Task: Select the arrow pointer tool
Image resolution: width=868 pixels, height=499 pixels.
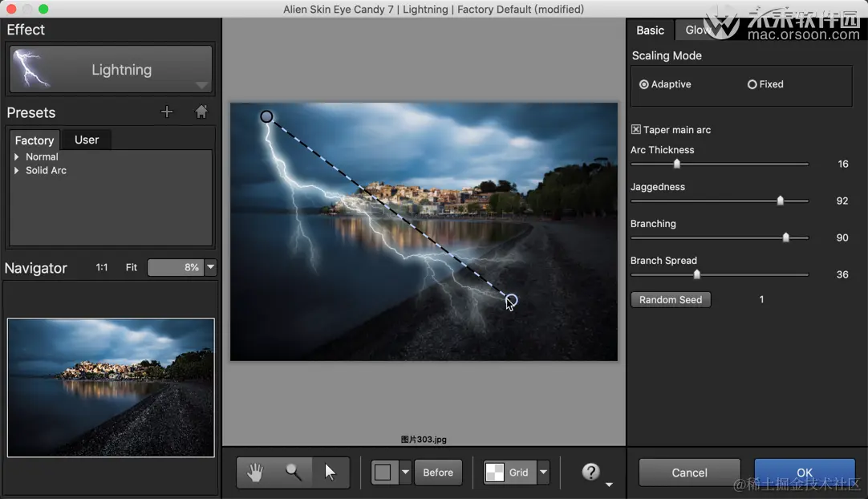Action: pos(331,473)
